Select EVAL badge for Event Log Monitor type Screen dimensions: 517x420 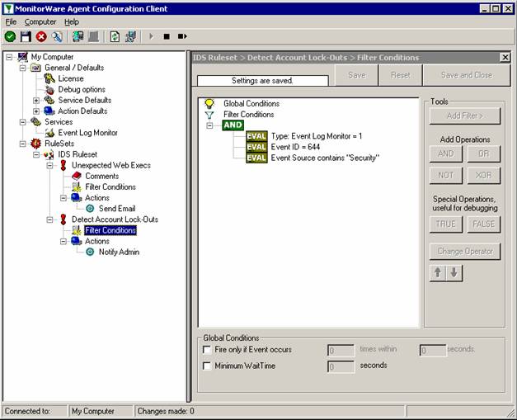pos(256,136)
